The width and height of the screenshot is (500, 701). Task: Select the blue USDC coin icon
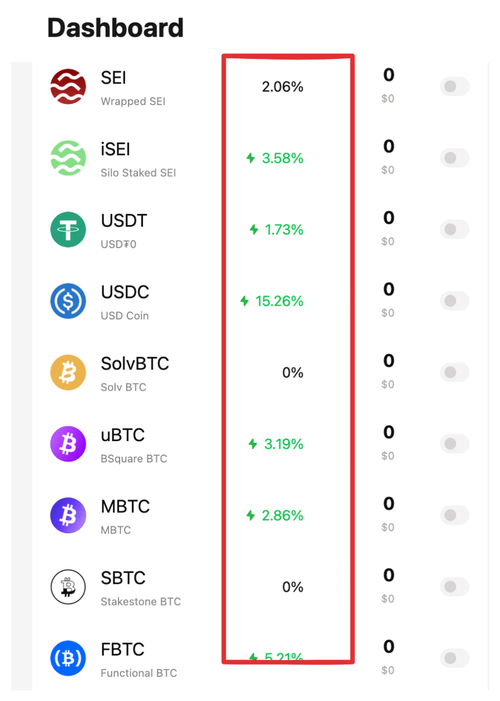click(x=68, y=301)
